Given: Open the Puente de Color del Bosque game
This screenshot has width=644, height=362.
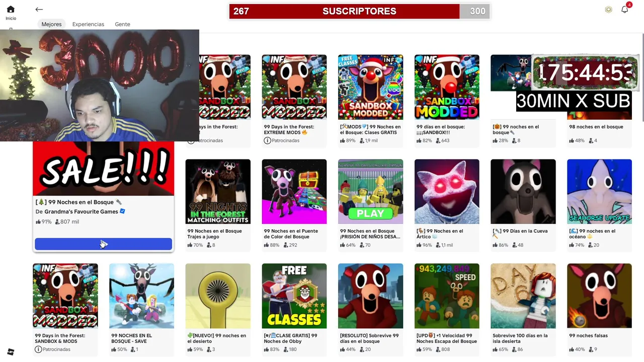Looking at the screenshot, I should 294,192.
